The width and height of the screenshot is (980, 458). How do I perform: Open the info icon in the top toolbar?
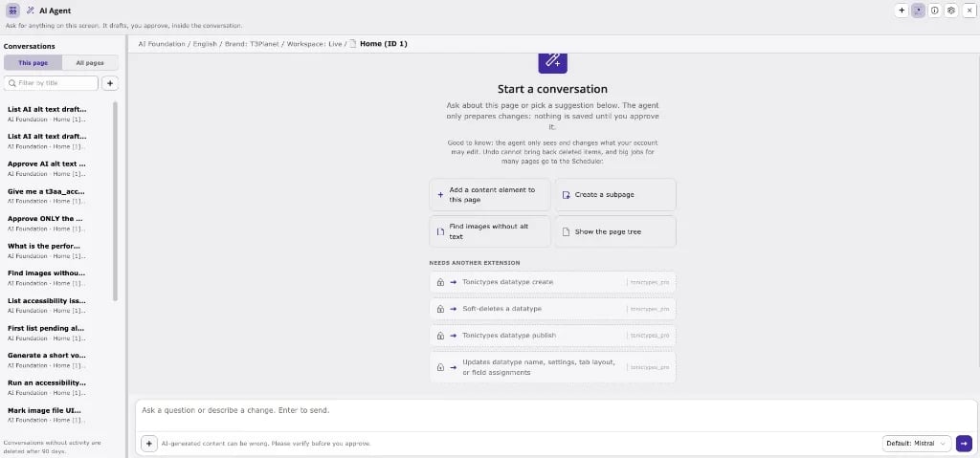[x=934, y=11]
